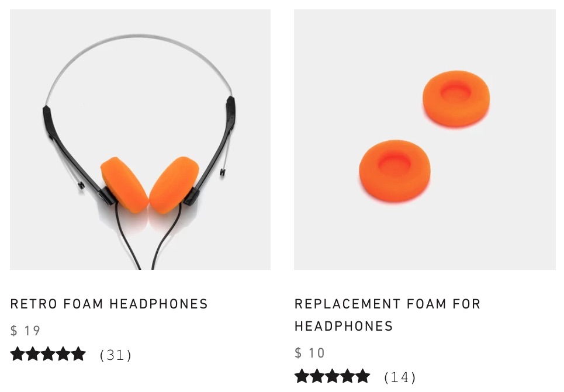Click the $ 10 price label
Screen dimensions: 564x392
[309, 353]
